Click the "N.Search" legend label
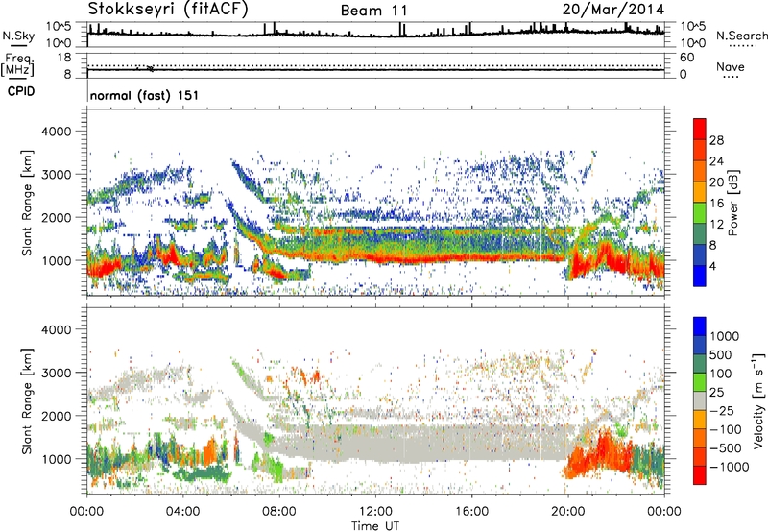 click(742, 36)
